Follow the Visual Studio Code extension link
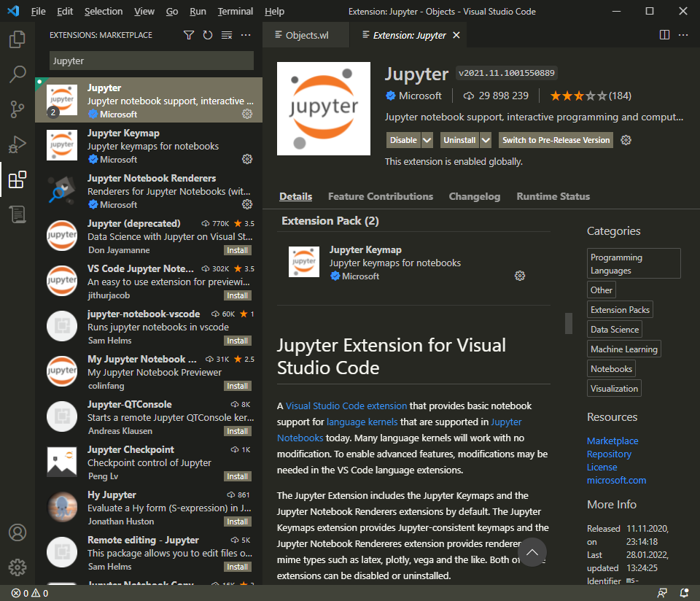 (x=346, y=406)
